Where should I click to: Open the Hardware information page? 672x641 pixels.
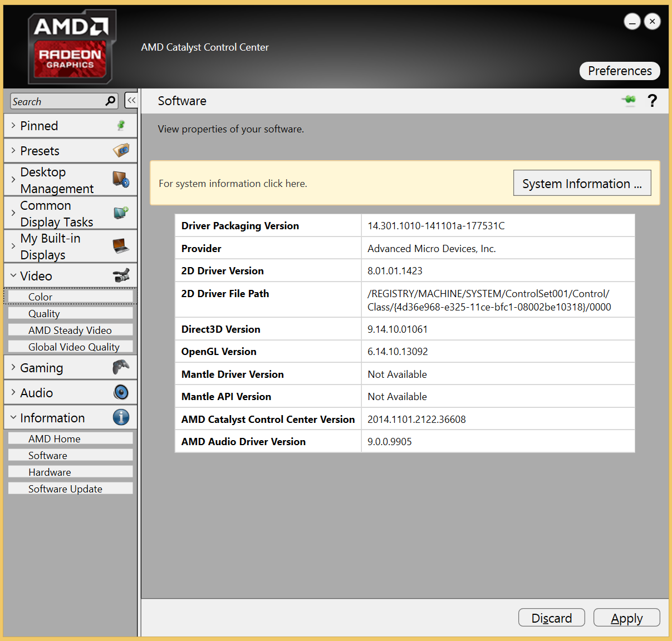point(70,472)
